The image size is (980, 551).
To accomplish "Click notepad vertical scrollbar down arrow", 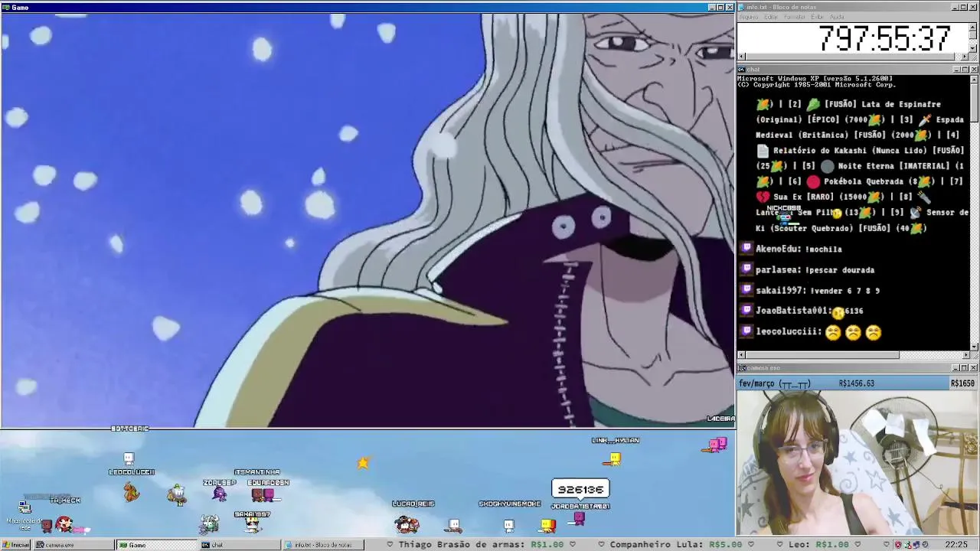I will click(974, 48).
